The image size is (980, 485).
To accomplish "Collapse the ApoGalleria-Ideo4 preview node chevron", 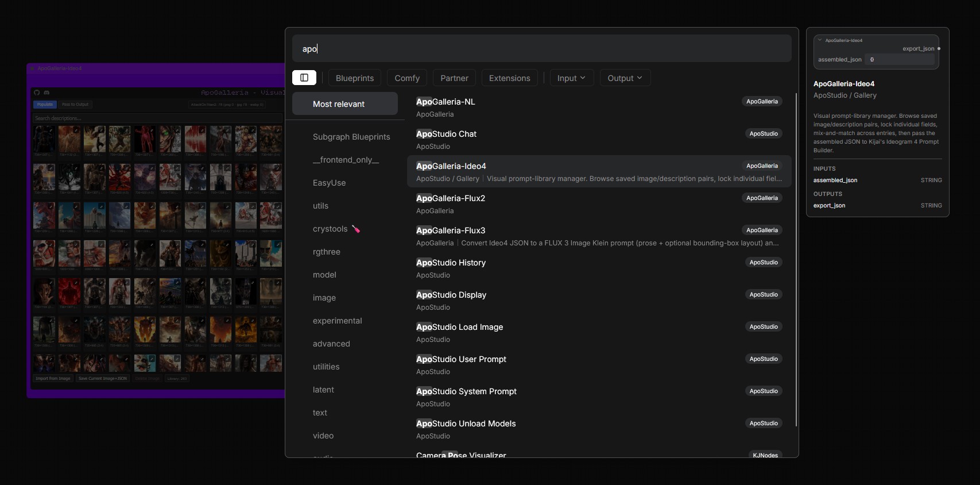I will 820,40.
